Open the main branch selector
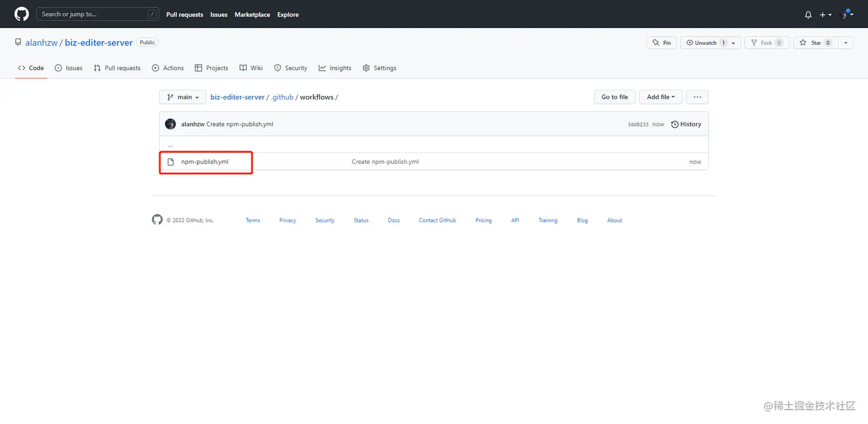Viewport: 868px width, 424px height. (x=183, y=97)
